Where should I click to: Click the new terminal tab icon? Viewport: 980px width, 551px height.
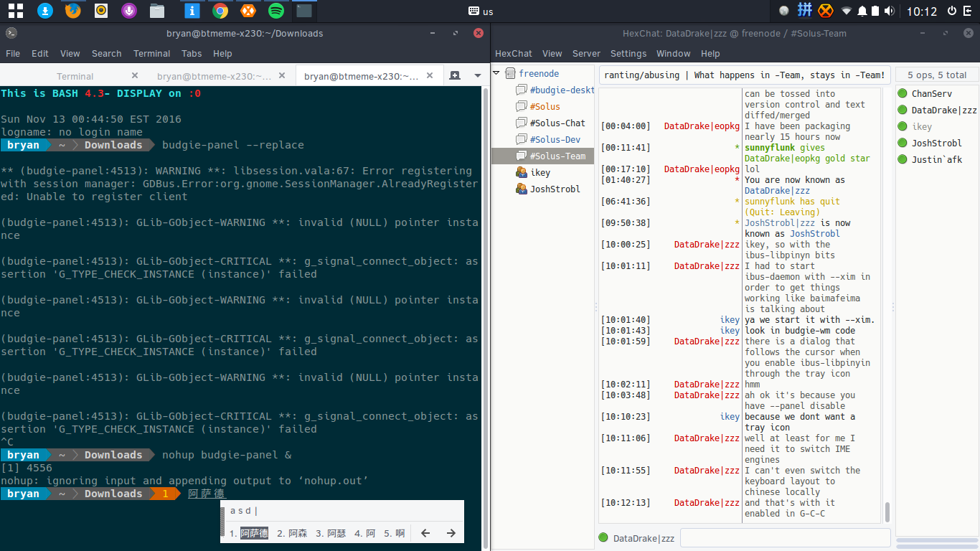coord(454,75)
